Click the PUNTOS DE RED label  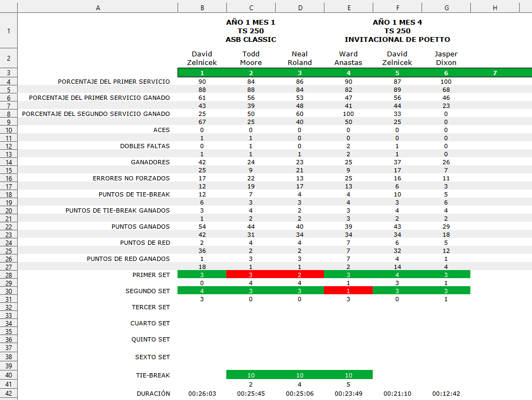[145, 243]
